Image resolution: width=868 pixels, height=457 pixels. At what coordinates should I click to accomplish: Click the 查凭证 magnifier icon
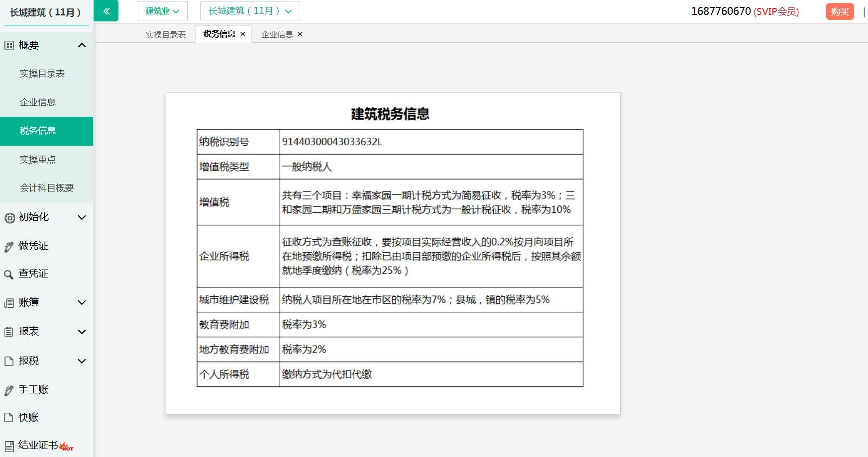click(9, 274)
